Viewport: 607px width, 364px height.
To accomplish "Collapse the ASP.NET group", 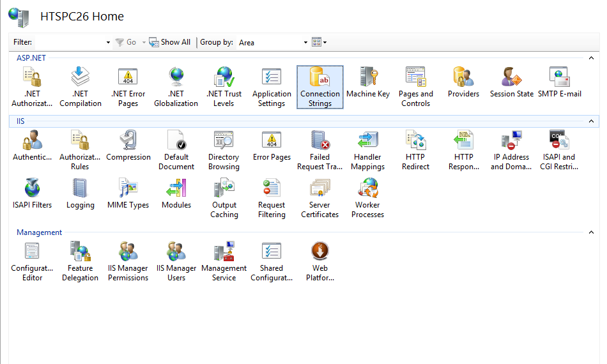I will click(591, 58).
